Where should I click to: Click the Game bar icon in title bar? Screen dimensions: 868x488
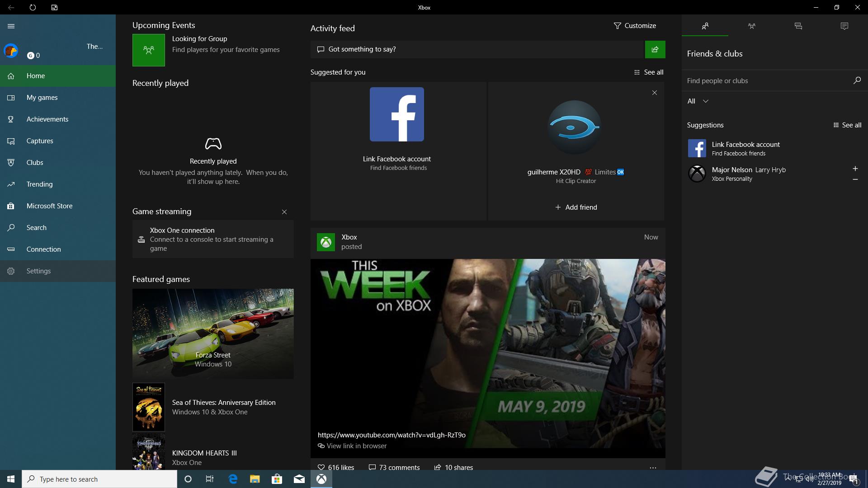coord(54,7)
